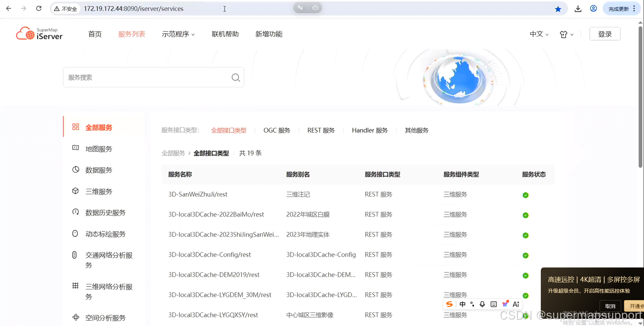644x326 pixels.
Task: Filter by Handler 服务 tab
Action: tap(370, 130)
